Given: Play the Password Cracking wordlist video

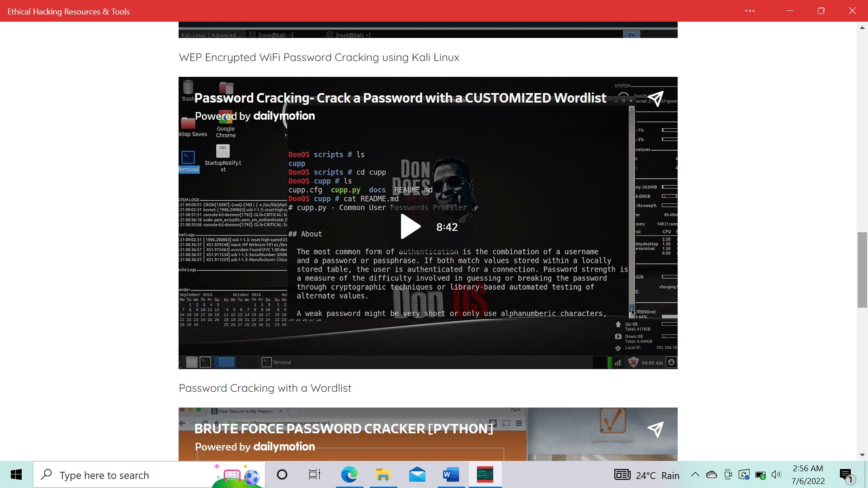Looking at the screenshot, I should [x=410, y=226].
